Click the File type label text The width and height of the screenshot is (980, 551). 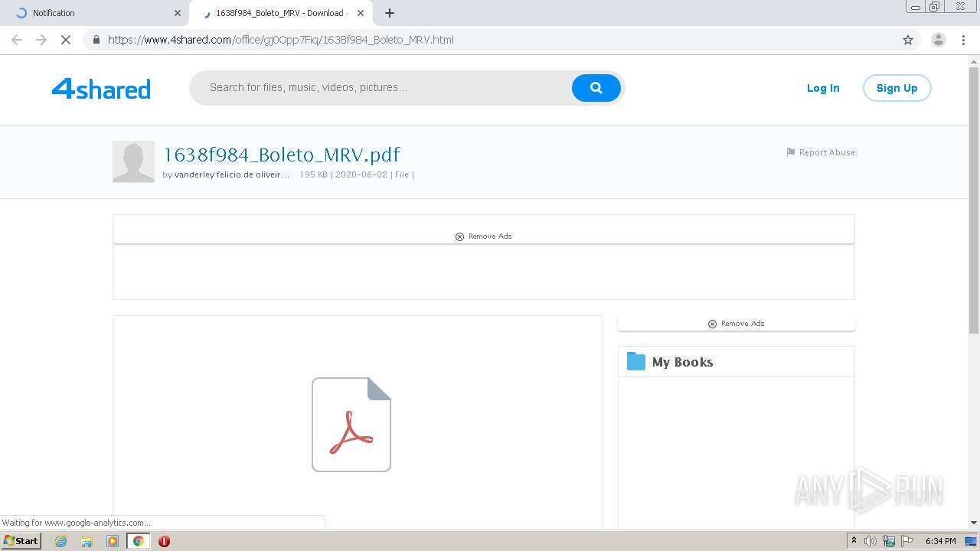pyautogui.click(x=401, y=174)
